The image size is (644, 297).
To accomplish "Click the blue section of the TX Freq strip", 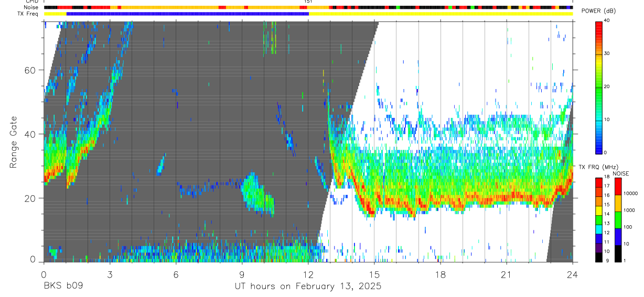I will 188,14.
